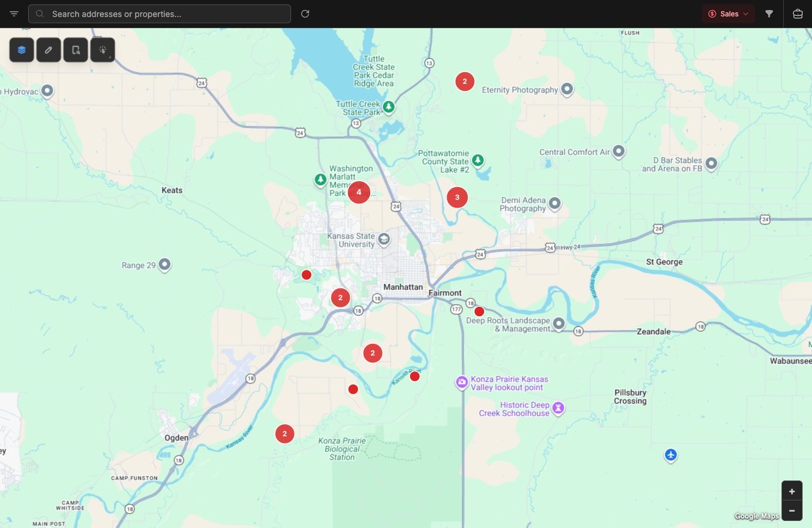This screenshot has width=812, height=528.
Task: Activate the click-select pointer tool
Action: coord(103,50)
